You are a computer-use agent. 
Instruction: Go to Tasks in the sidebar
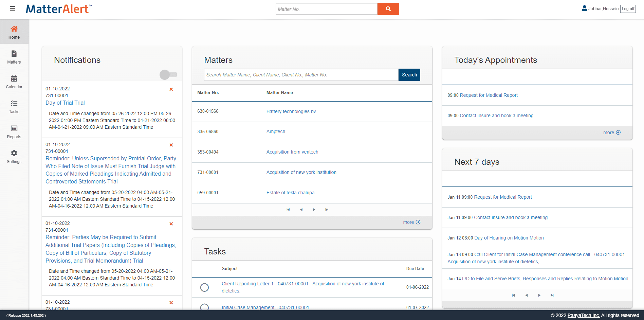click(x=14, y=107)
